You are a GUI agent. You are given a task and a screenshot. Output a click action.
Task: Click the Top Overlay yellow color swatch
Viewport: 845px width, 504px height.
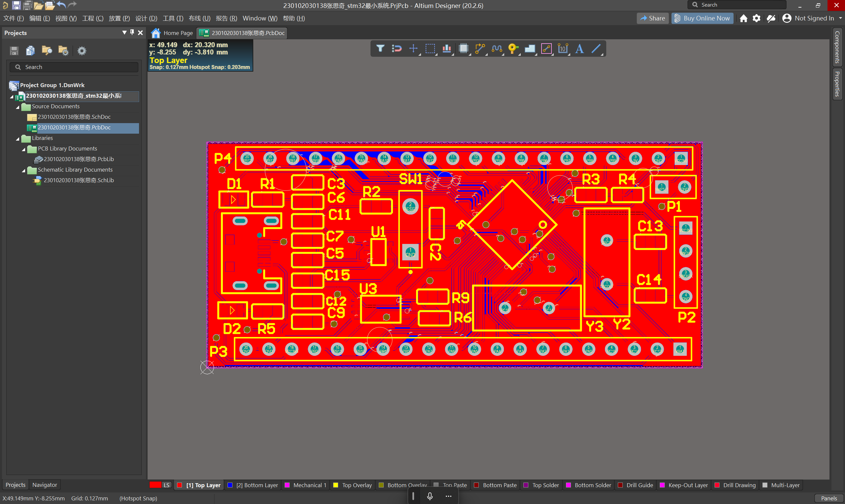coord(336,485)
